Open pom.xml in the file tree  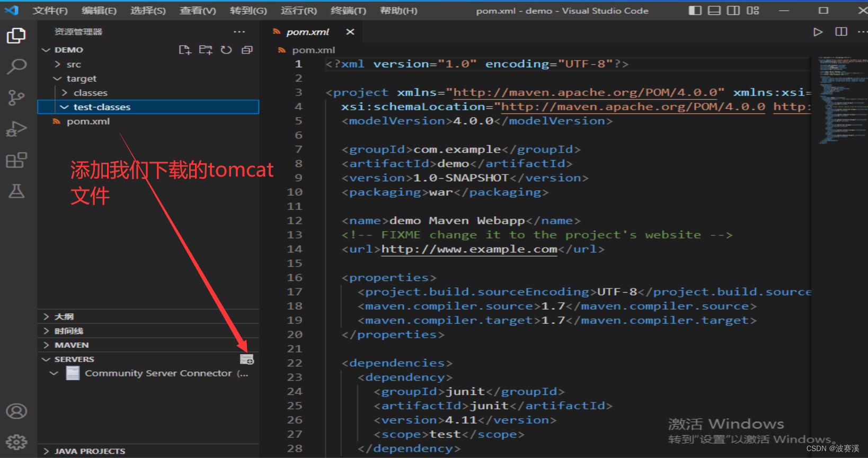pyautogui.click(x=88, y=121)
